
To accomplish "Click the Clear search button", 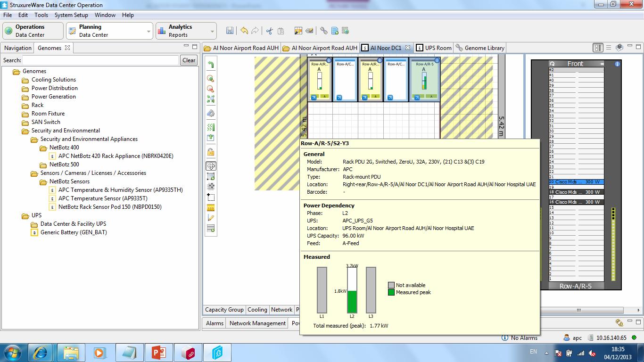I will pyautogui.click(x=189, y=60).
